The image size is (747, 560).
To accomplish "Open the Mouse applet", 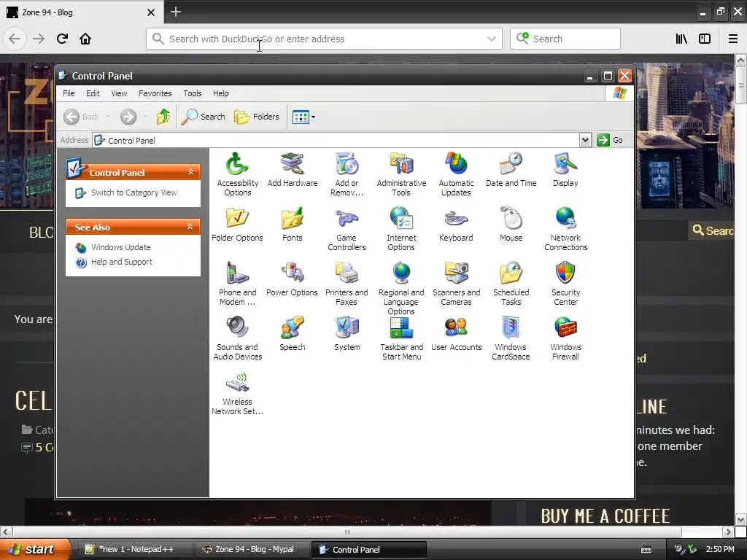I will coord(511,225).
